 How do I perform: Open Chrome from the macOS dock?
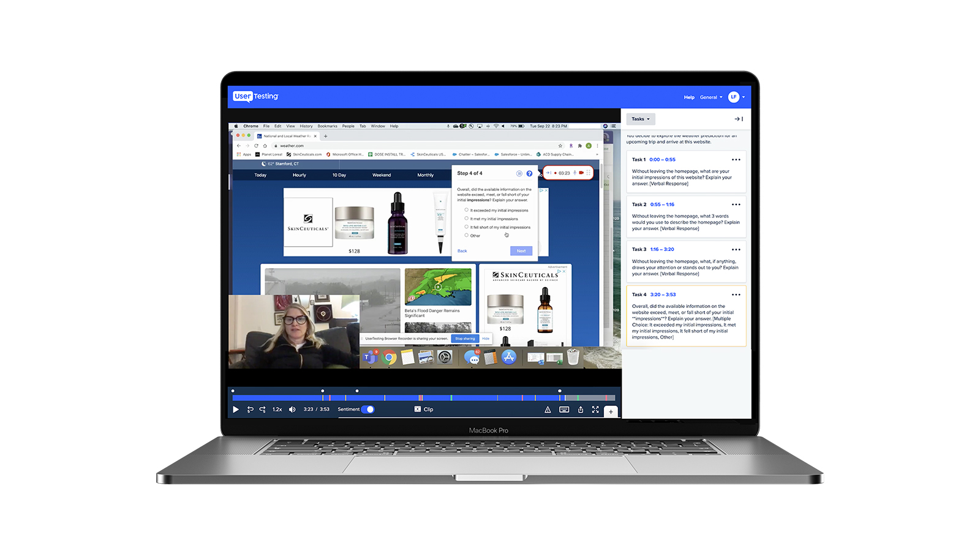click(389, 357)
